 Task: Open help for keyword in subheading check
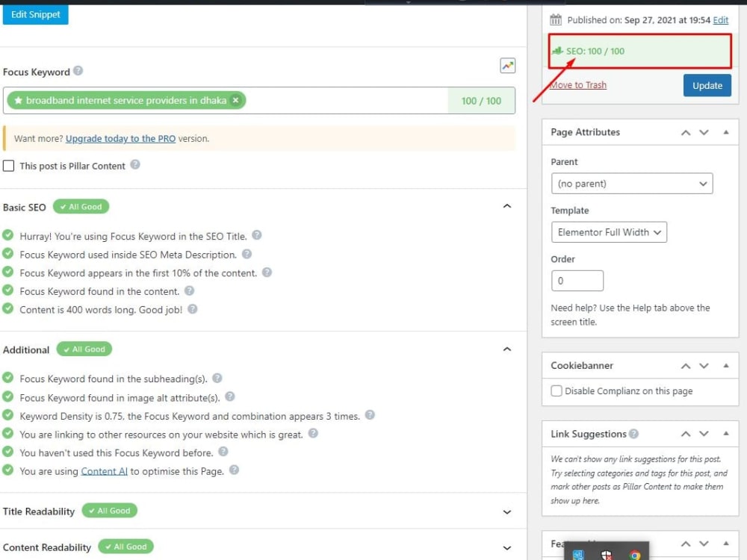217,378
